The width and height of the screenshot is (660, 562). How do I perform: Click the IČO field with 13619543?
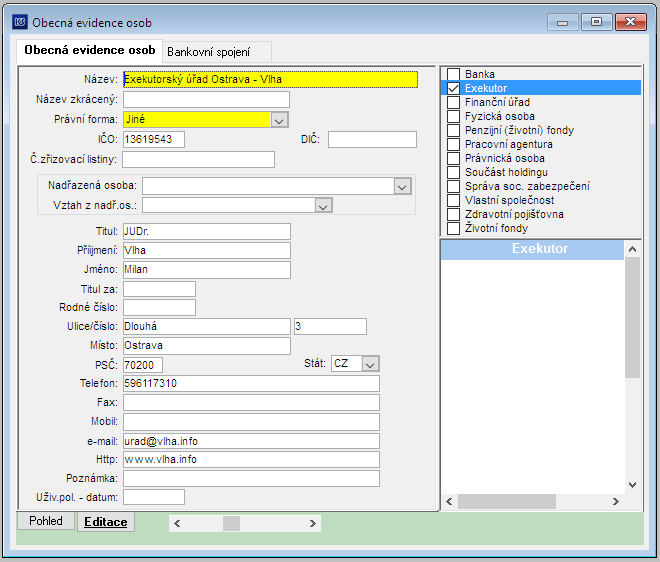tap(154, 139)
